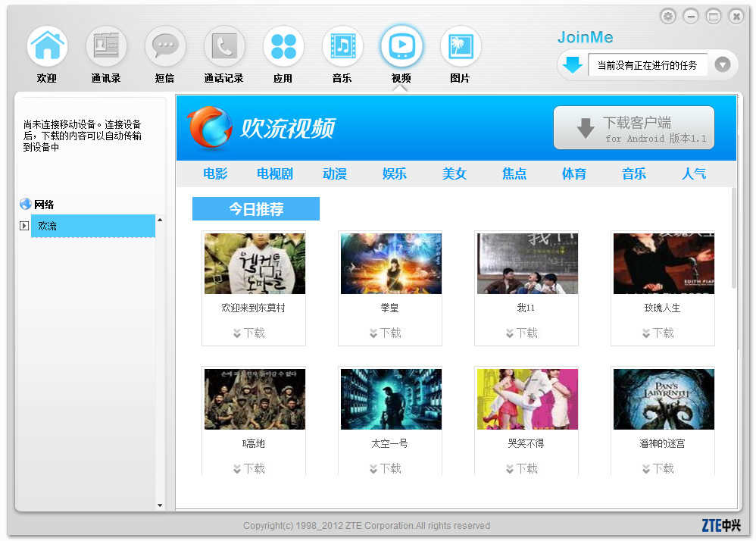This screenshot has width=756, height=541.
Task: Open the 玫瑰人生 movie thumbnail
Action: point(664,264)
